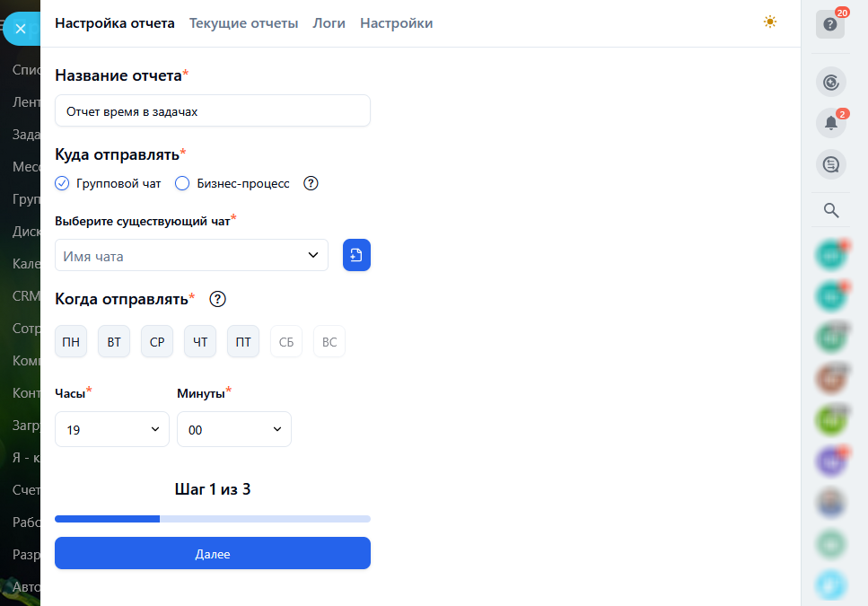Click help icon beside Бизнес-процесс
This screenshot has height=606, width=868.
pos(311,183)
